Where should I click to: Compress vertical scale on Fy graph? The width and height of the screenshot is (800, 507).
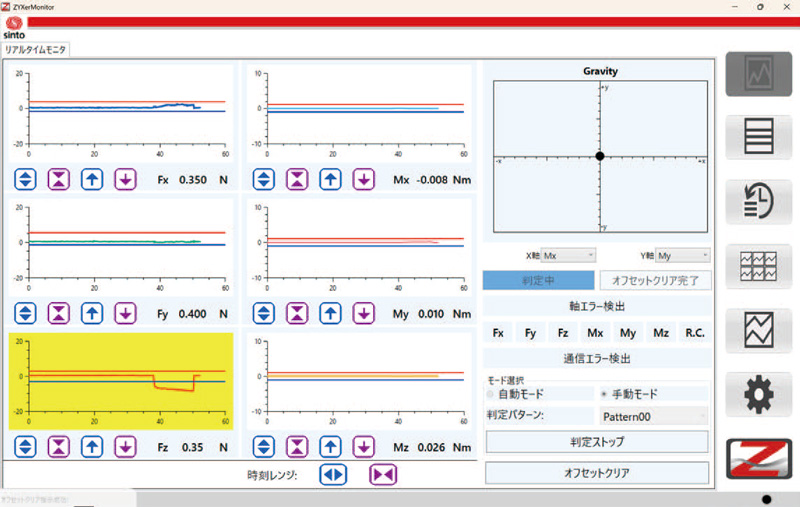tap(60, 313)
